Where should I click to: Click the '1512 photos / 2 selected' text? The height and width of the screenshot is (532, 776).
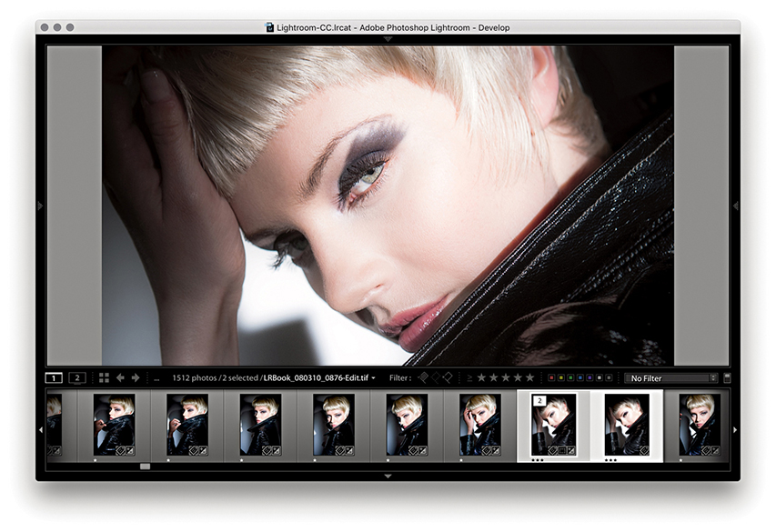coord(216,378)
